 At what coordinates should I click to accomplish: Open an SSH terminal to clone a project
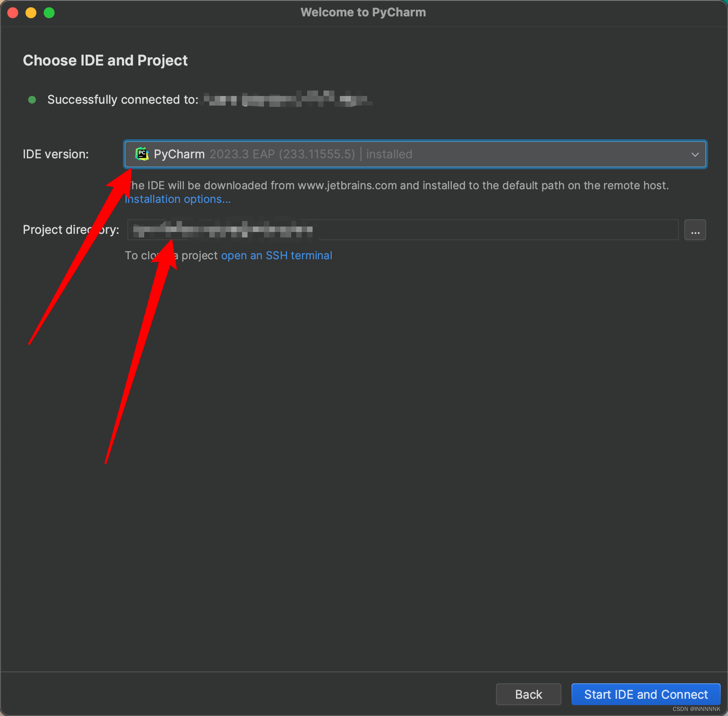pyautogui.click(x=276, y=255)
